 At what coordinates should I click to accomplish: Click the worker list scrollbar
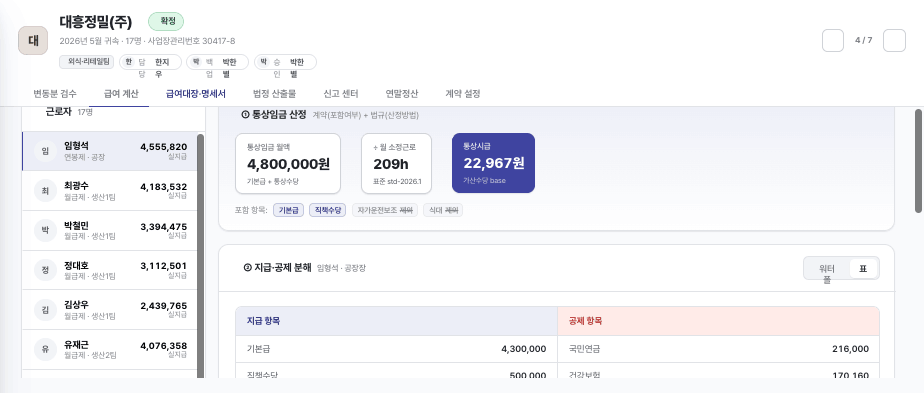coord(200,256)
